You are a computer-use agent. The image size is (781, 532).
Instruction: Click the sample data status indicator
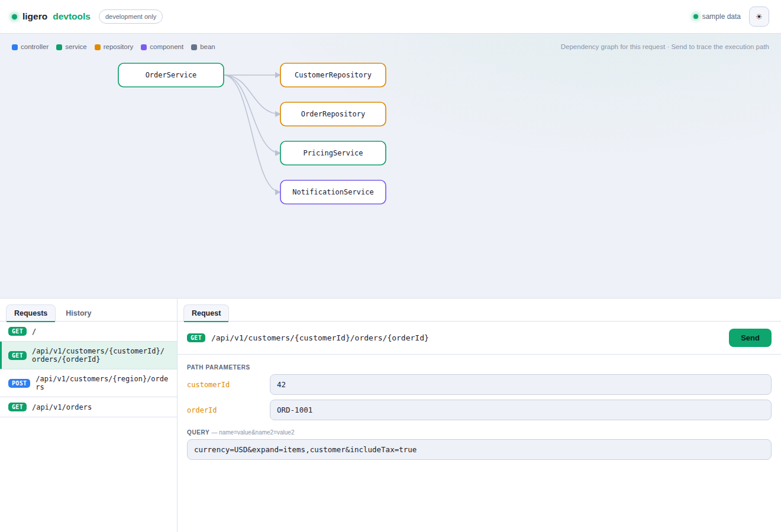point(717,17)
